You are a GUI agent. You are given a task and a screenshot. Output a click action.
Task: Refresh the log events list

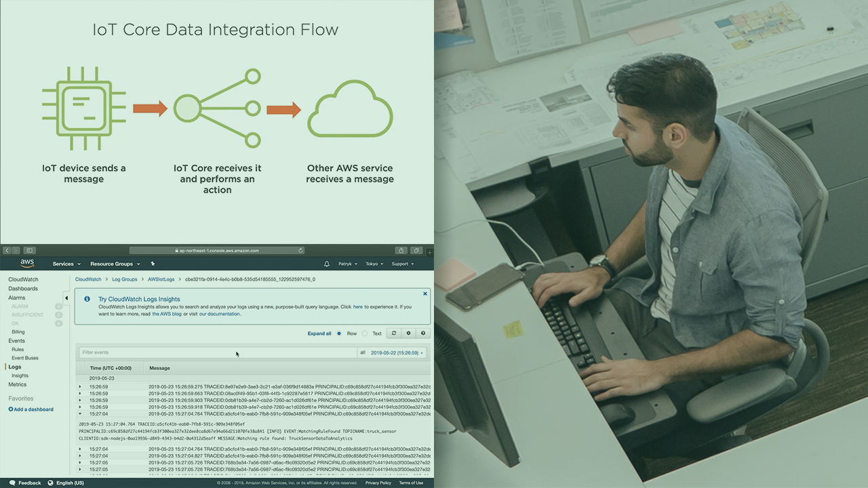coord(393,333)
